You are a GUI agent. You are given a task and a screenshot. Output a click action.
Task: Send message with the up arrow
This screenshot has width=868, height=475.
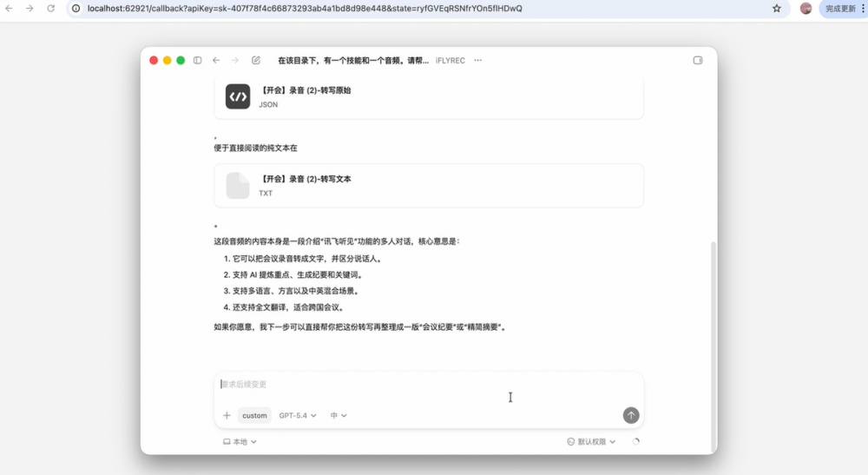(631, 415)
